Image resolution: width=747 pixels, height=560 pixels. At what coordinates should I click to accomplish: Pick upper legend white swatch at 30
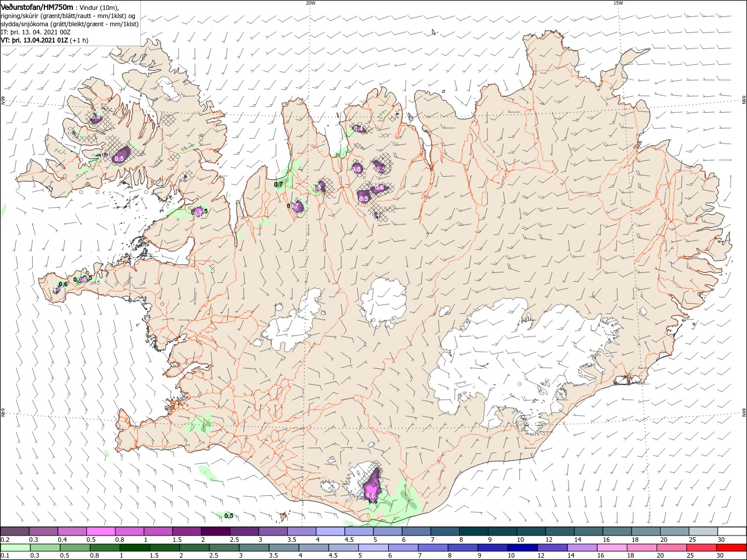click(732, 531)
